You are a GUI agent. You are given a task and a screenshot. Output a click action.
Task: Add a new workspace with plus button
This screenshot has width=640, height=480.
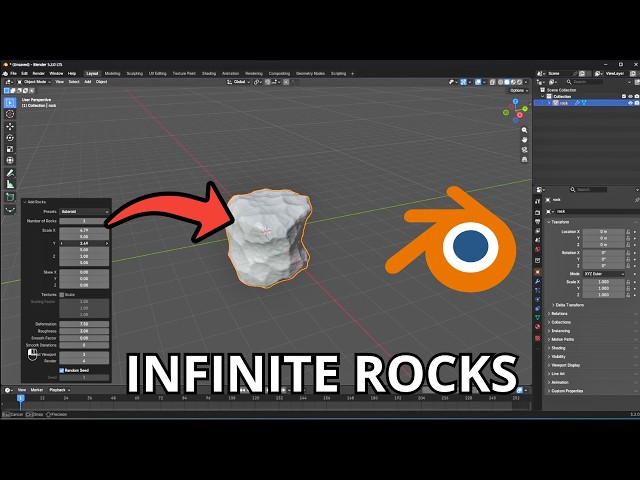click(353, 73)
